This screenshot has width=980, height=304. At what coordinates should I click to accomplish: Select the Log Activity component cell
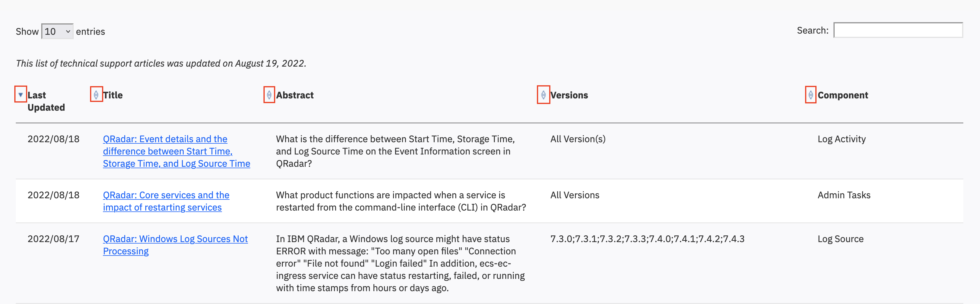click(841, 139)
